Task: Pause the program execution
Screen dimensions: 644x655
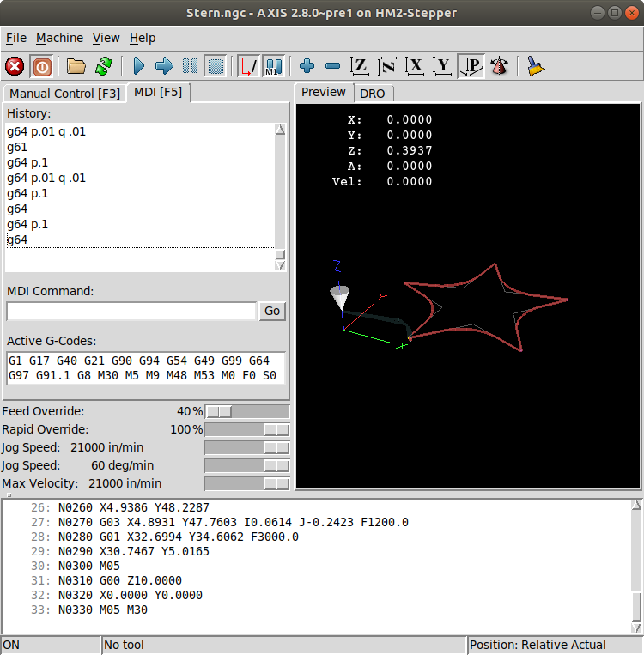Action: (x=190, y=66)
